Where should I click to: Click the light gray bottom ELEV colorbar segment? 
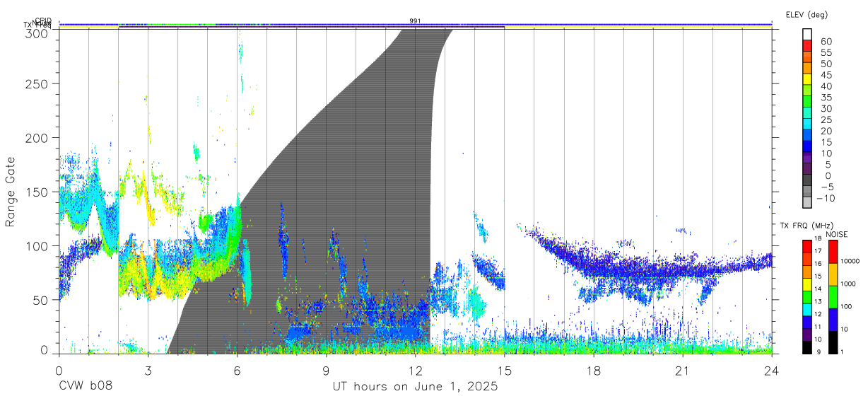click(x=807, y=204)
